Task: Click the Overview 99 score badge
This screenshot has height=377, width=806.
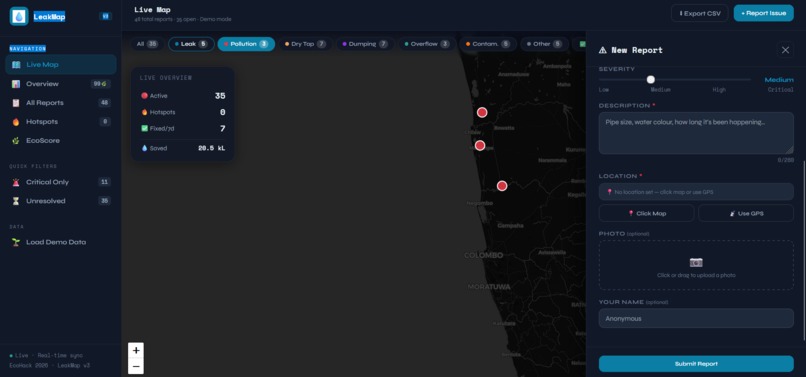Action: (100, 84)
